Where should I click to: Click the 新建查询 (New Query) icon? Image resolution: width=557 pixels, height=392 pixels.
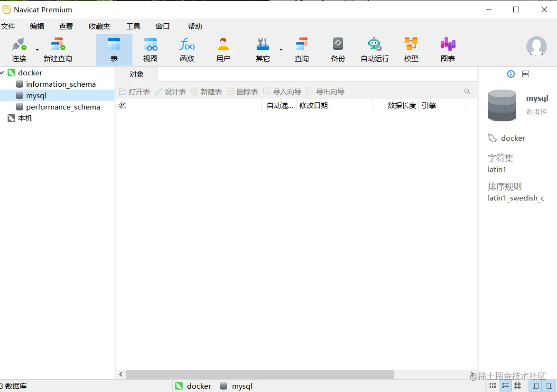[57, 50]
